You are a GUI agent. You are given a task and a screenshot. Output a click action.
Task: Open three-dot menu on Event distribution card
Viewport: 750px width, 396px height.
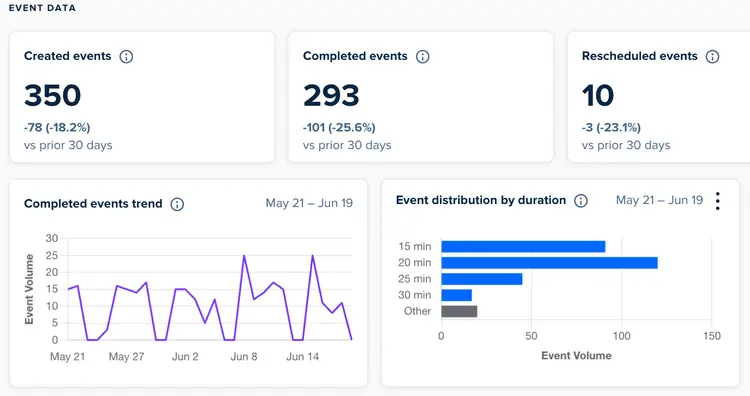tap(717, 201)
